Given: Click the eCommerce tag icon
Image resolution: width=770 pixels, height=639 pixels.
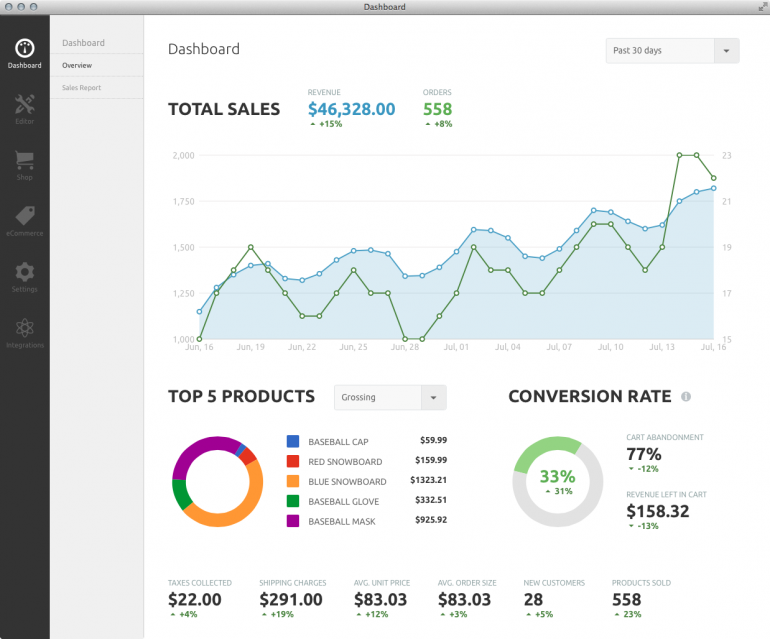Looking at the screenshot, I should pyautogui.click(x=24, y=216).
